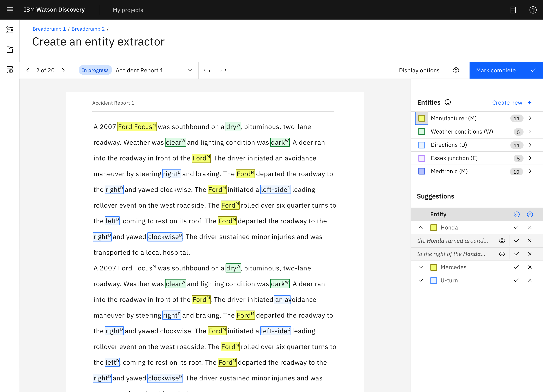Open the hamburger navigation menu
Viewport: 543px width, 392px height.
click(10, 10)
